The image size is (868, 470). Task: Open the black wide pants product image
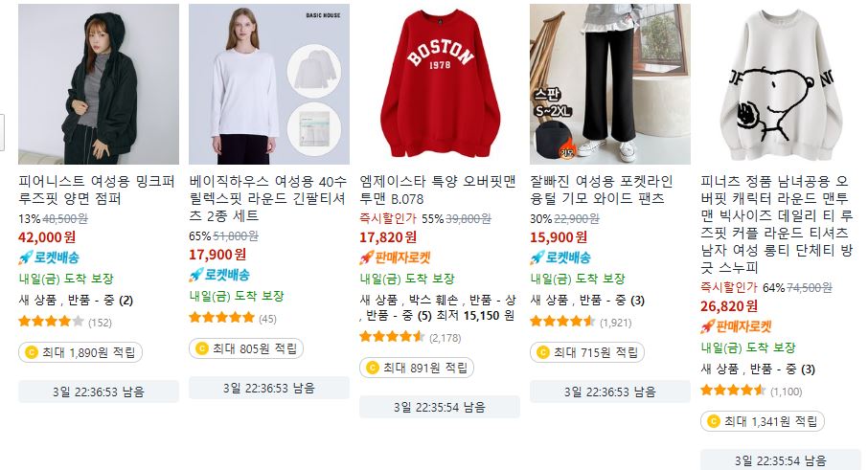(610, 84)
